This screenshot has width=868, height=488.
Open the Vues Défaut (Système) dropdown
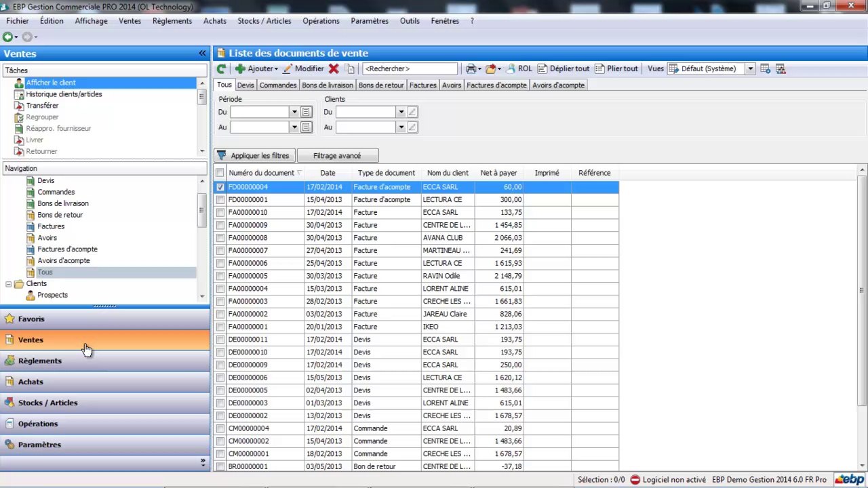[x=750, y=68]
